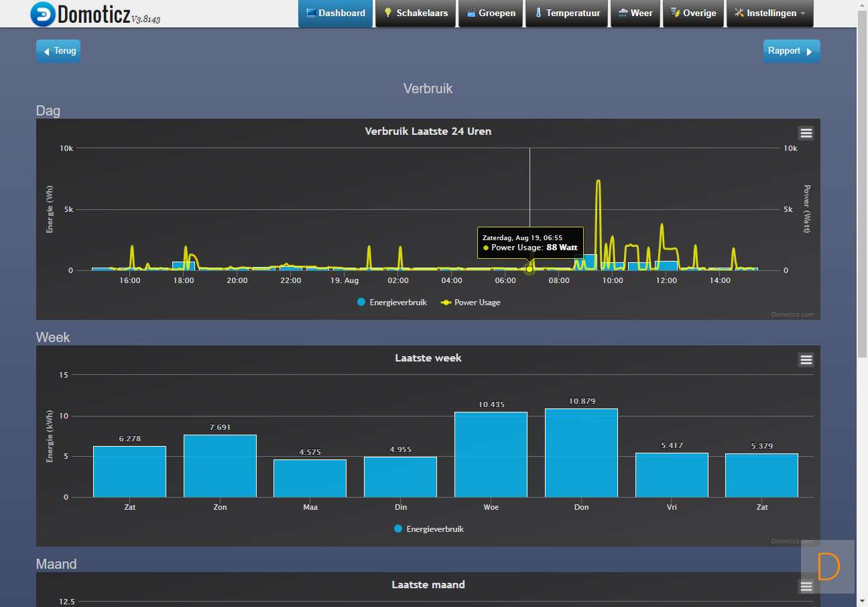
Task: Open the week chart hamburger menu
Action: (806, 360)
